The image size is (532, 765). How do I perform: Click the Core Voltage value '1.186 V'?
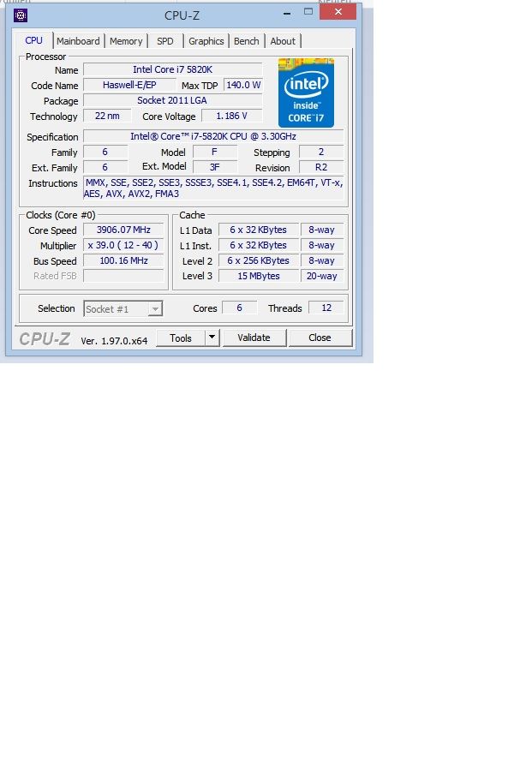pyautogui.click(x=232, y=116)
